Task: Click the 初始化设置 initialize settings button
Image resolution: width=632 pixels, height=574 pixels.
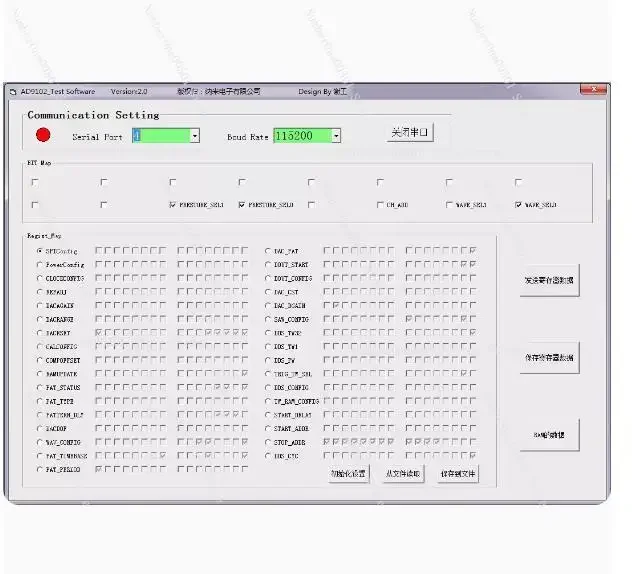Action: [348, 474]
